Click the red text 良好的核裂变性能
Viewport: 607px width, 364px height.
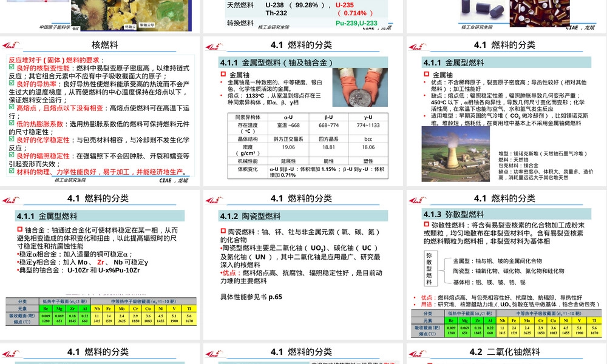(43, 68)
